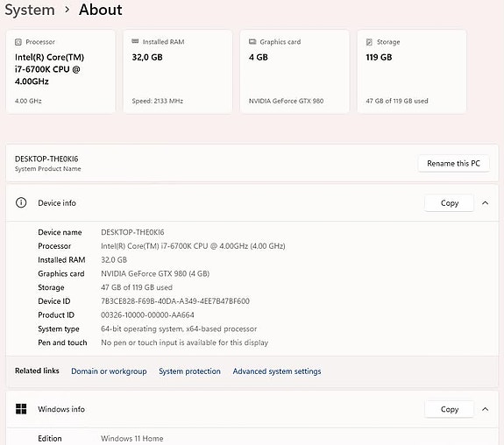Open Advanced system settings link

277,371
